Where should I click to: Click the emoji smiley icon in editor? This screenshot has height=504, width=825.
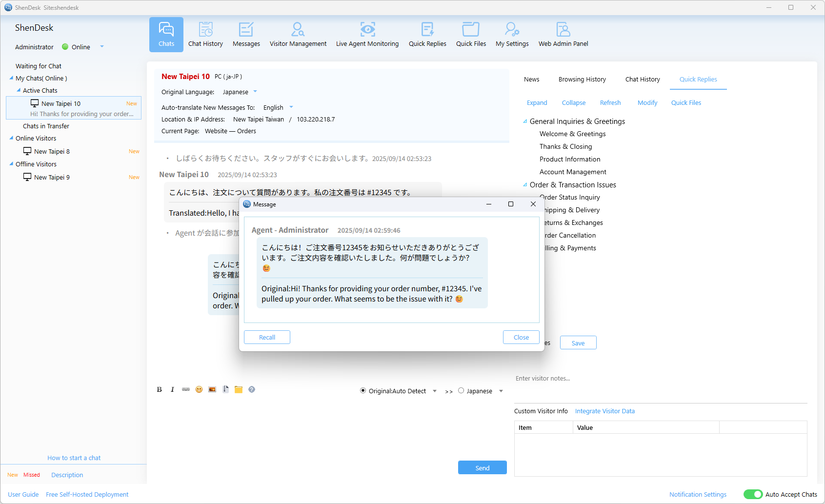tap(199, 389)
